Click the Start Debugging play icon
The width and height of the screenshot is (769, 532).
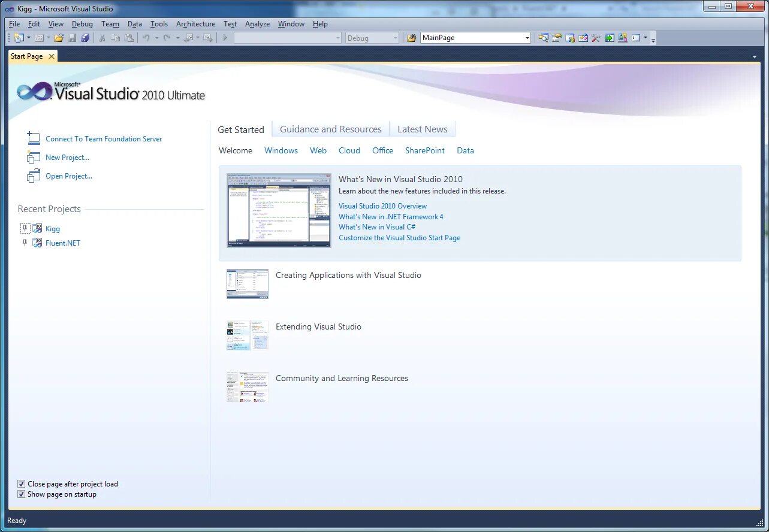pyautogui.click(x=225, y=38)
